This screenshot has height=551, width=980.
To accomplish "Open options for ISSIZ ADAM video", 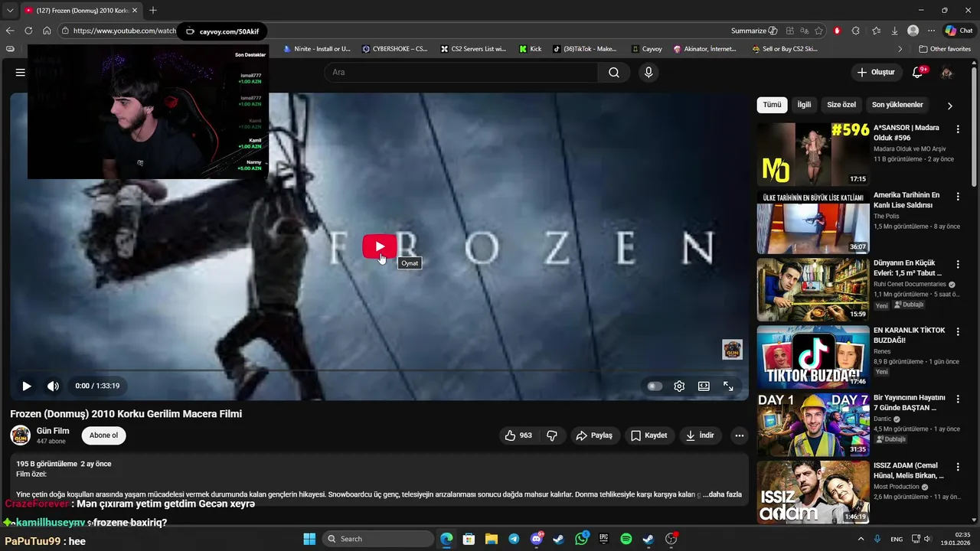I will (x=957, y=467).
